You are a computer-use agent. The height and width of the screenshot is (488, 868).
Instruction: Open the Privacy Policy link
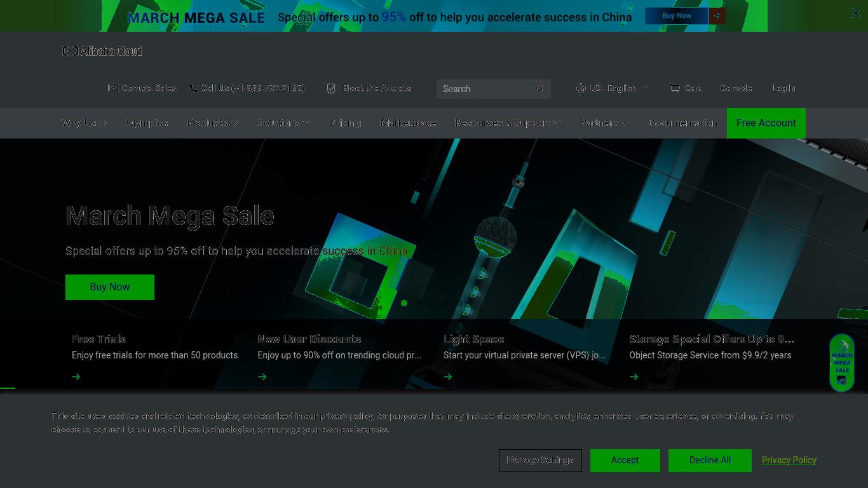789,460
